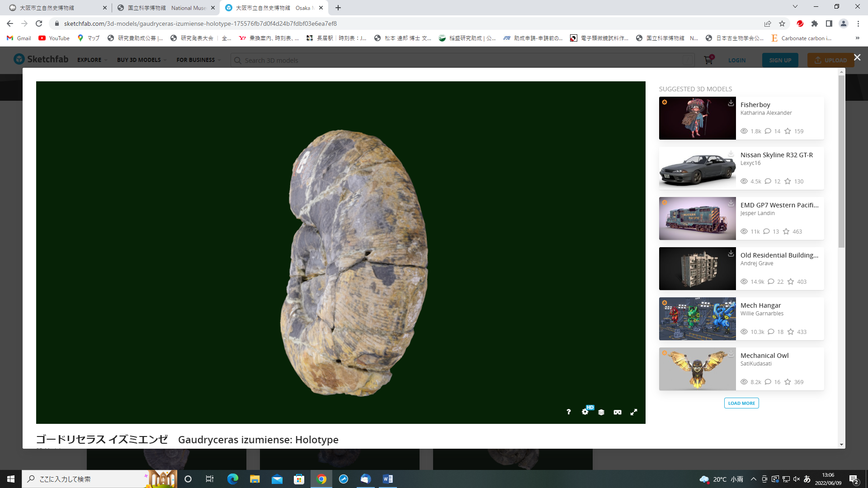Enable VR mode in viewer
This screenshot has height=488, width=868.
(618, 412)
